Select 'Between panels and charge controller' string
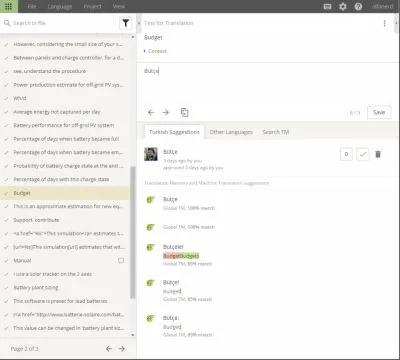Image resolution: width=400 pixels, height=360 pixels. 65,58
